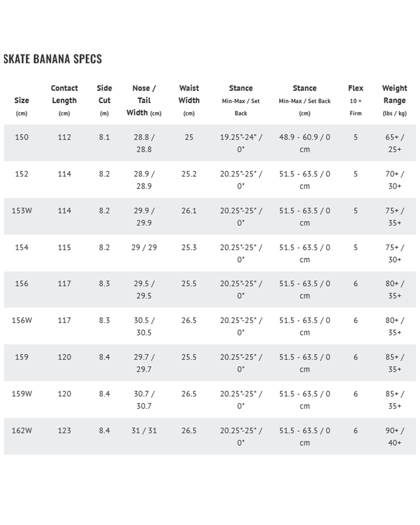The image size is (420, 525).
Task: Select the Waist Width column header
Action: tap(189, 100)
